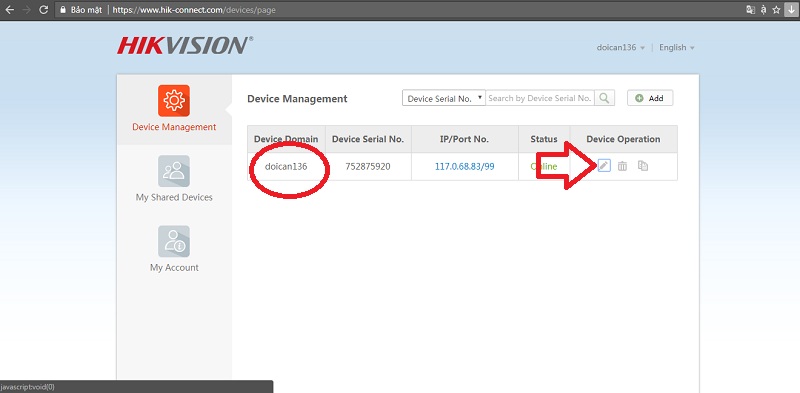Image resolution: width=800 pixels, height=393 pixels.
Task: Select My Account menu label
Action: [x=174, y=267]
